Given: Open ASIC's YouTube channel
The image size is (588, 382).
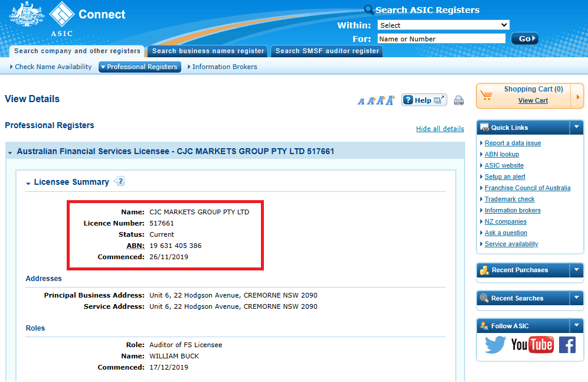Looking at the screenshot, I should 532,345.
